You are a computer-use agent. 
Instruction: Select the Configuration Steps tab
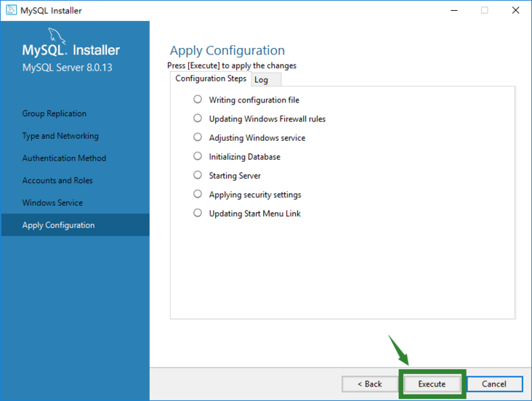211,78
